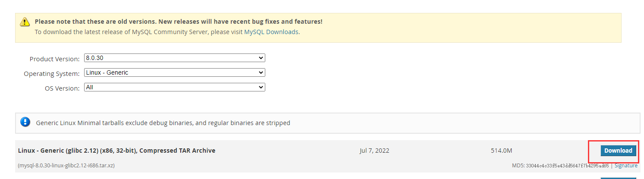The height and width of the screenshot is (179, 644).
Task: Open the OS Version dropdown set to All
Action: [x=175, y=87]
